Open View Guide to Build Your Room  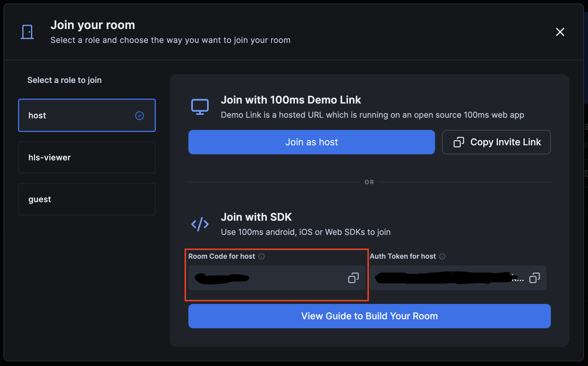pos(369,316)
